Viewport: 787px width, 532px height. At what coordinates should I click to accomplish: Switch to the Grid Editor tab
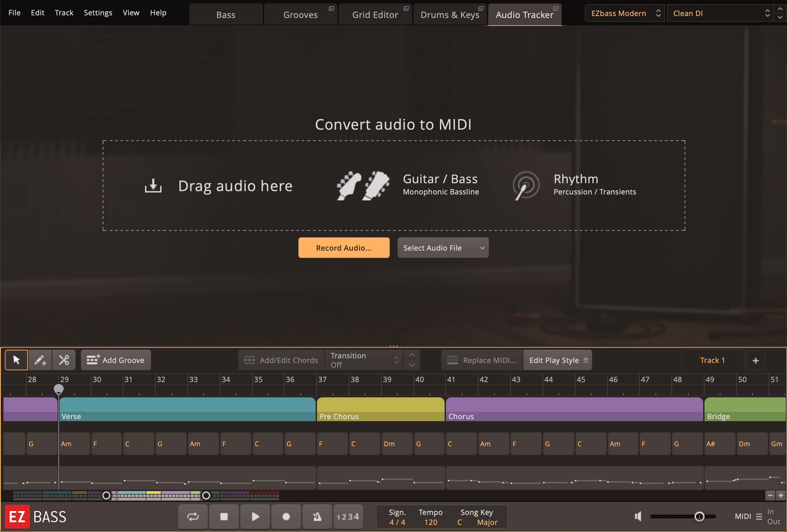[375, 15]
